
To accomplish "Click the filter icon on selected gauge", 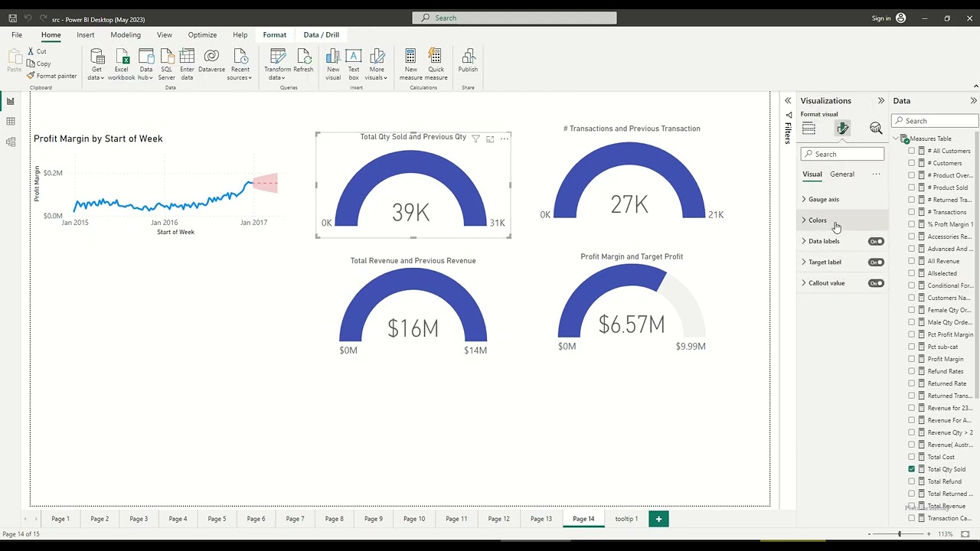I will click(475, 139).
